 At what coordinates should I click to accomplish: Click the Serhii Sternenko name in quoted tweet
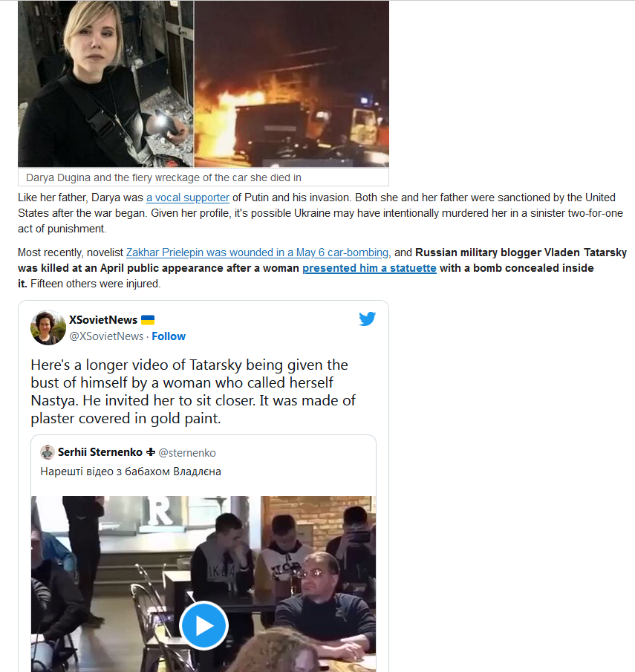[100, 452]
